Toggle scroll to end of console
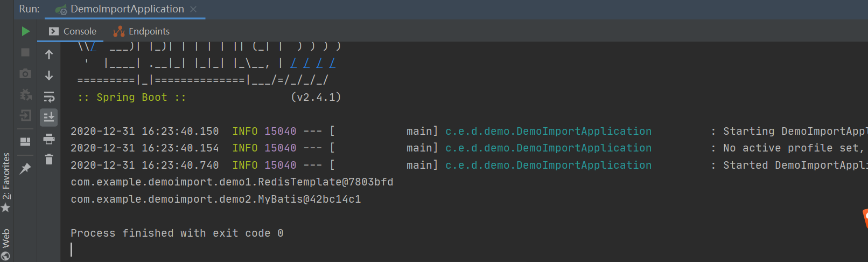 pos(49,117)
